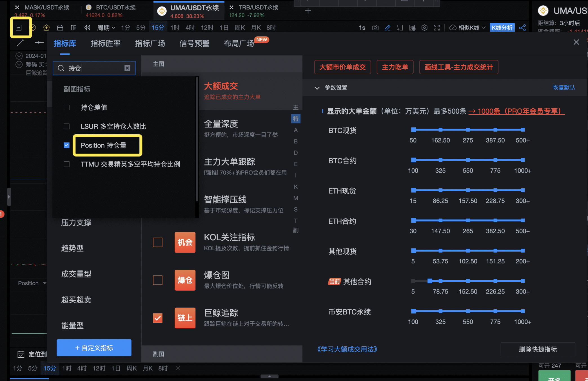Enable the KOL关注指标 checkbox
Screen dimensions: 588x381
[158, 242]
